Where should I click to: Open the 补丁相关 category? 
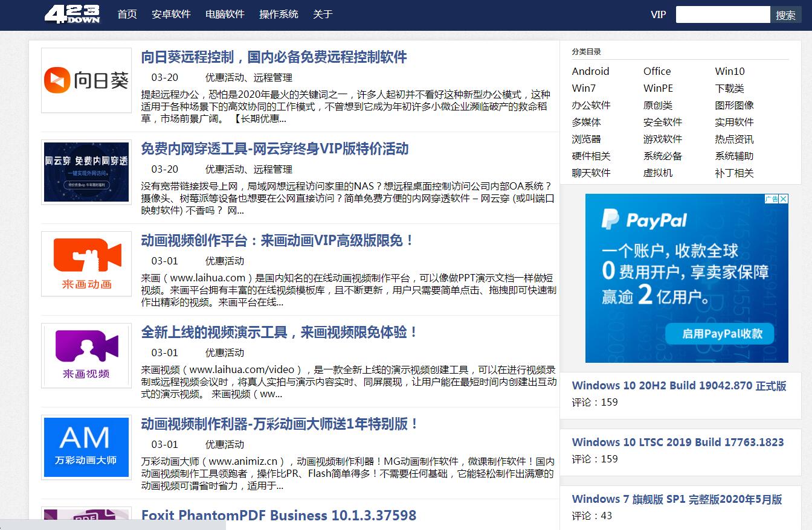734,173
